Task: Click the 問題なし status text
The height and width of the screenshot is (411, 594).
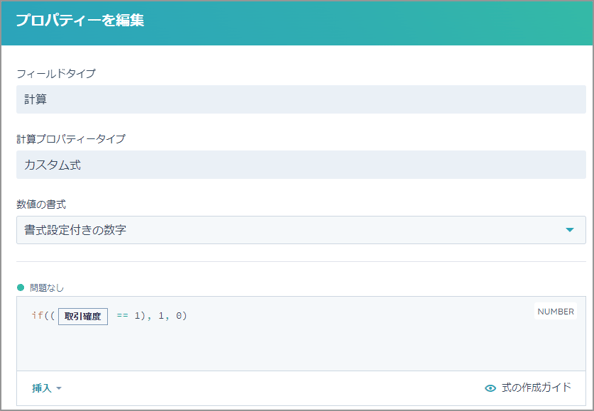Action: [x=47, y=288]
